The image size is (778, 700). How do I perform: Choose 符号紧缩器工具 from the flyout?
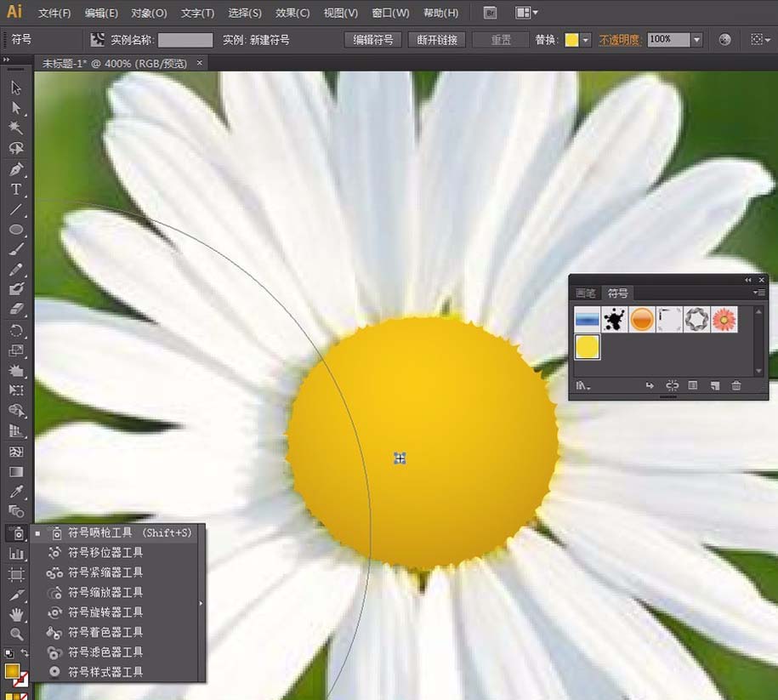click(114, 572)
